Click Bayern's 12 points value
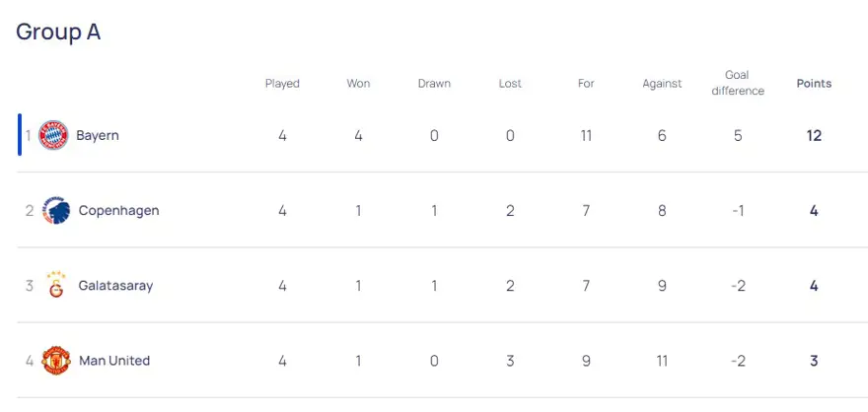This screenshot has width=868, height=412. pyautogui.click(x=814, y=135)
